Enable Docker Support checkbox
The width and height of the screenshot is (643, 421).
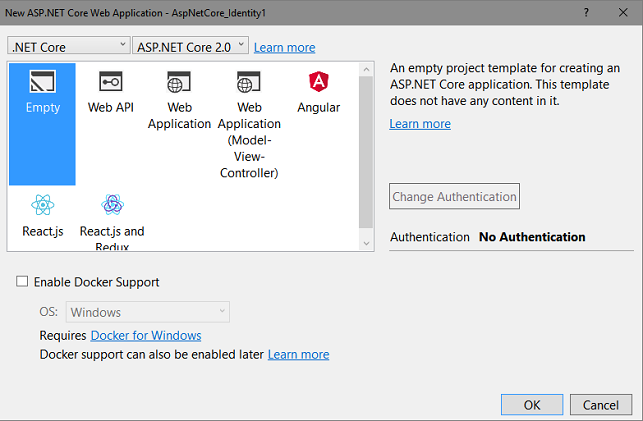pyautogui.click(x=22, y=281)
